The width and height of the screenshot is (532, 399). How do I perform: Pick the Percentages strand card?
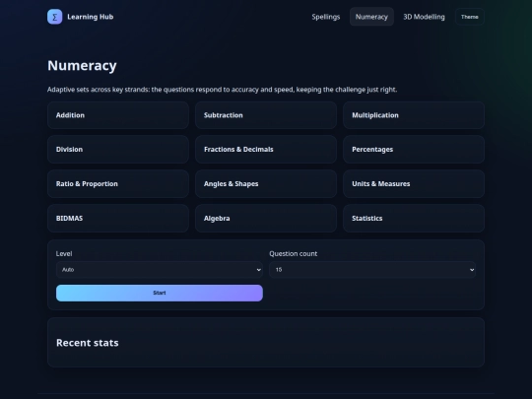414,150
